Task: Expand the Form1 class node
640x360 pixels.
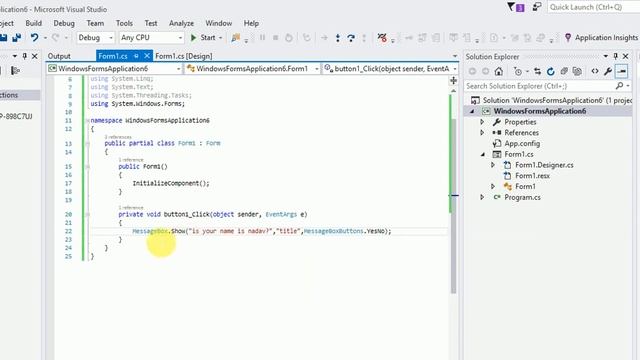Action: click(493, 186)
